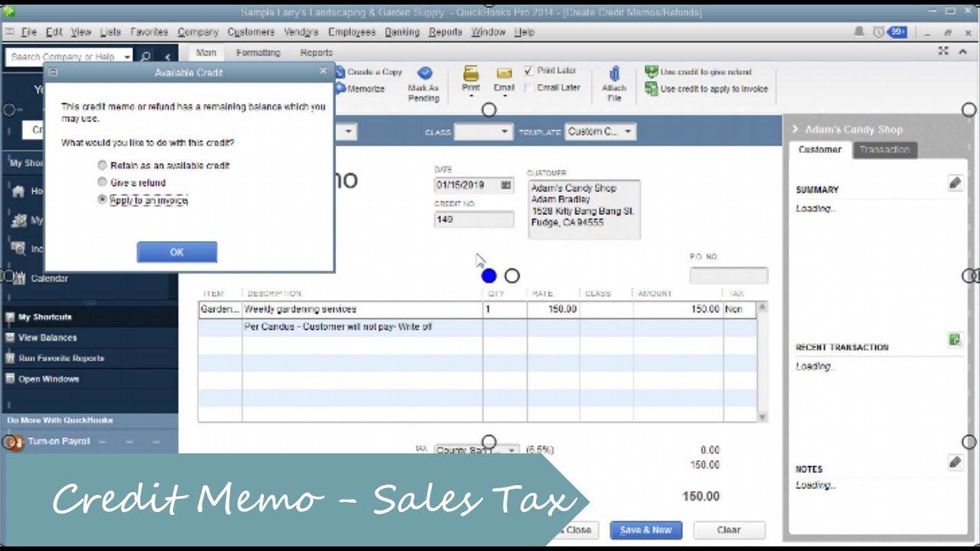
Task: Click the Use credit to give refund icon
Action: (652, 72)
